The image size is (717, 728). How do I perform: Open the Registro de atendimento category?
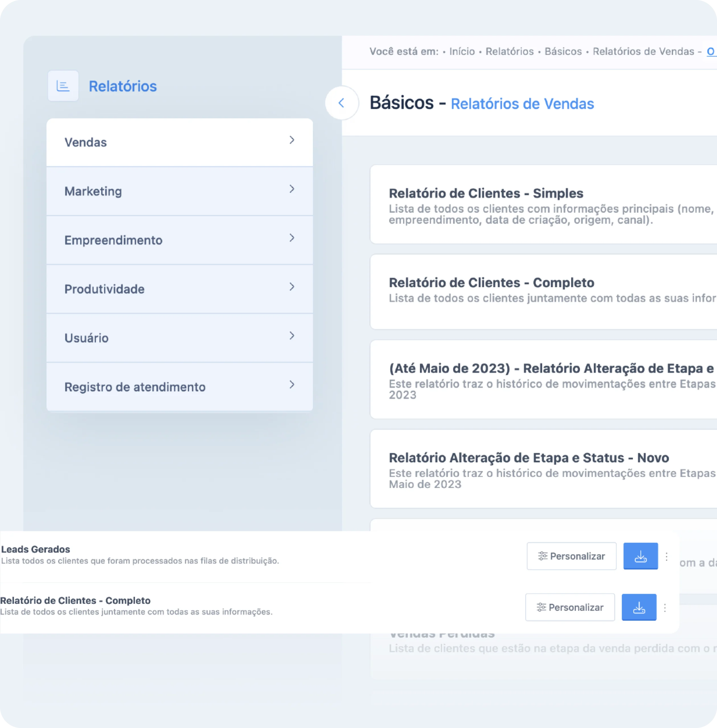[180, 387]
